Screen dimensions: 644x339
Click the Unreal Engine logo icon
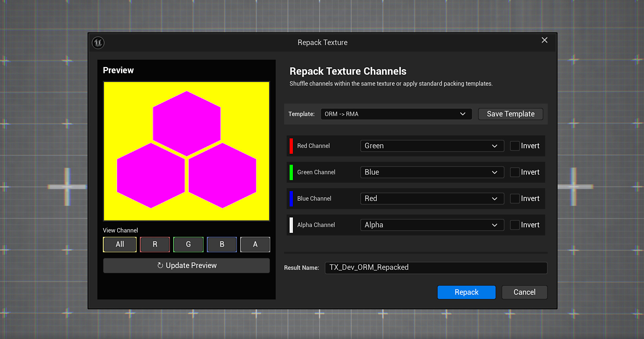click(x=98, y=42)
